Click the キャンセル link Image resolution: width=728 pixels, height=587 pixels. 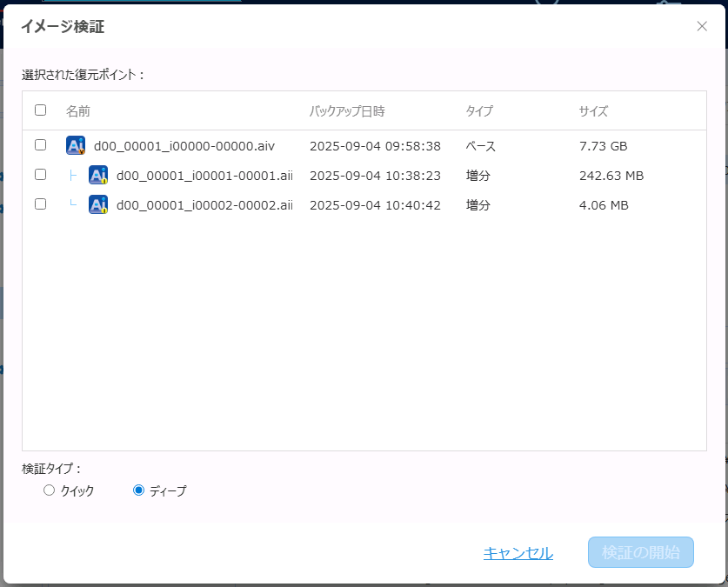coord(518,553)
